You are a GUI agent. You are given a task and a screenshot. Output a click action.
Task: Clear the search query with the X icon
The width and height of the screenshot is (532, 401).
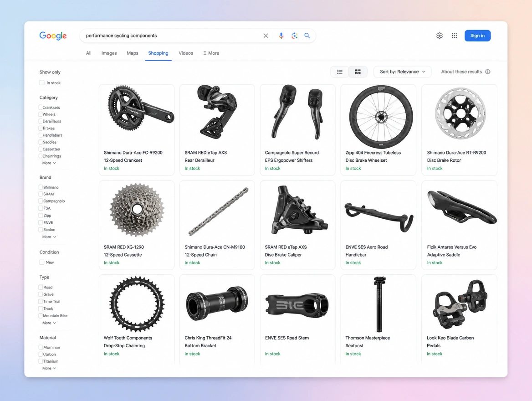[x=266, y=36]
